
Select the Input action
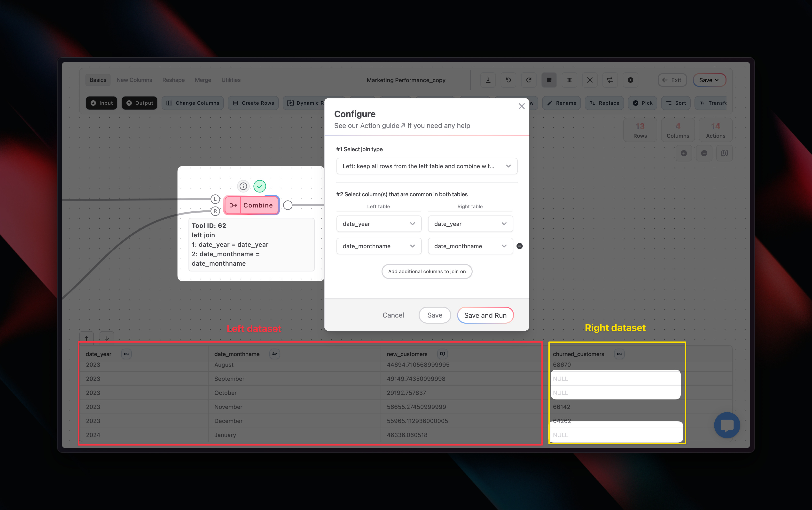(x=101, y=103)
